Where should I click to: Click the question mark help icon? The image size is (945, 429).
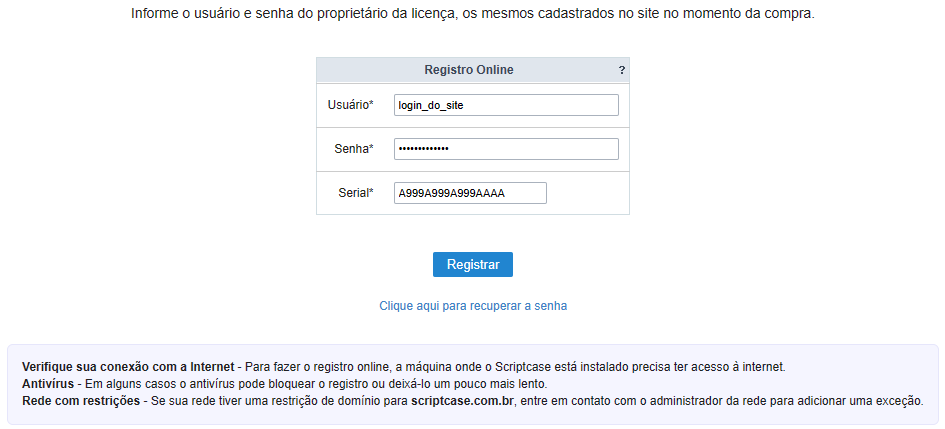622,70
